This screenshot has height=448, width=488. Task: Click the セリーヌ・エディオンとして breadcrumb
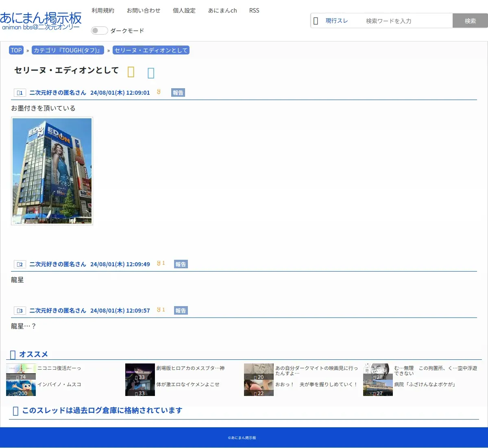click(151, 50)
